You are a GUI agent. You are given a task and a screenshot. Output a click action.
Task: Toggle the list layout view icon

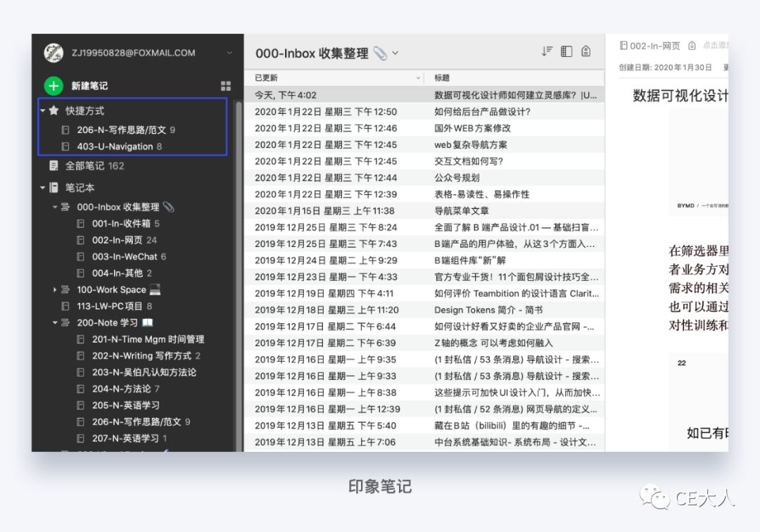click(x=566, y=51)
